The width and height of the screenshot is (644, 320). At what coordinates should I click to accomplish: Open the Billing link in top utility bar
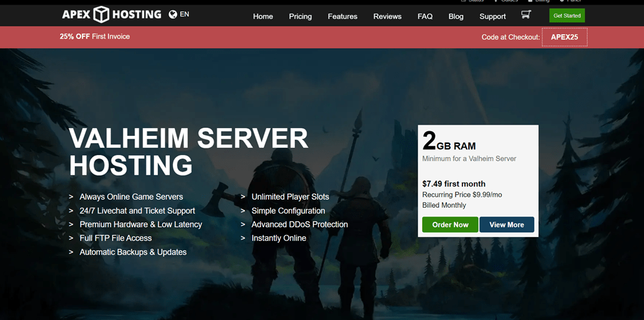(x=542, y=1)
